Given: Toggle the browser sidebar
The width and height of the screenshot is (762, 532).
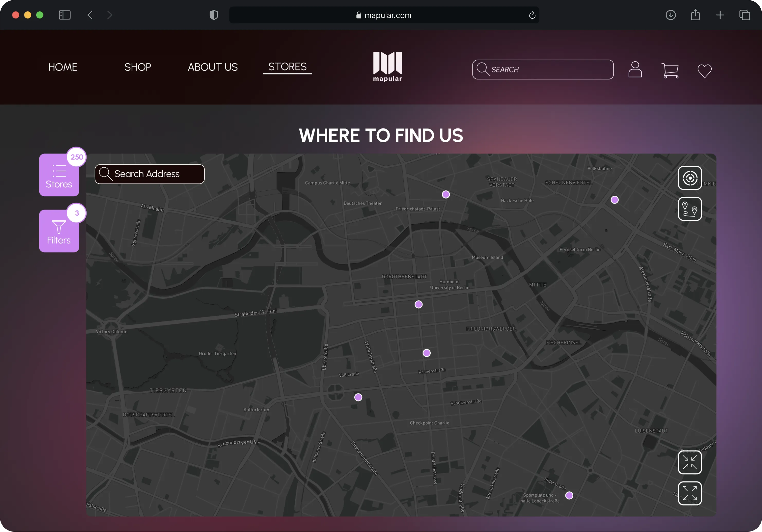Looking at the screenshot, I should [x=64, y=15].
